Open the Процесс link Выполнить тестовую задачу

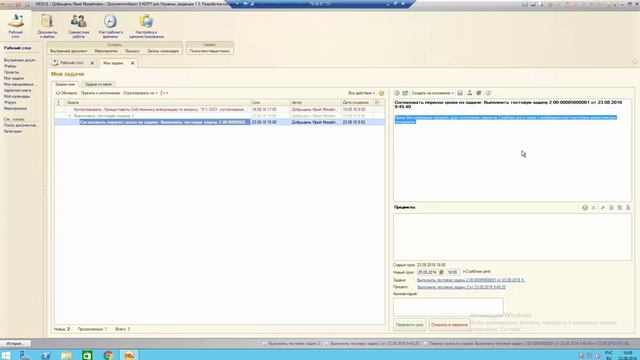click(461, 287)
